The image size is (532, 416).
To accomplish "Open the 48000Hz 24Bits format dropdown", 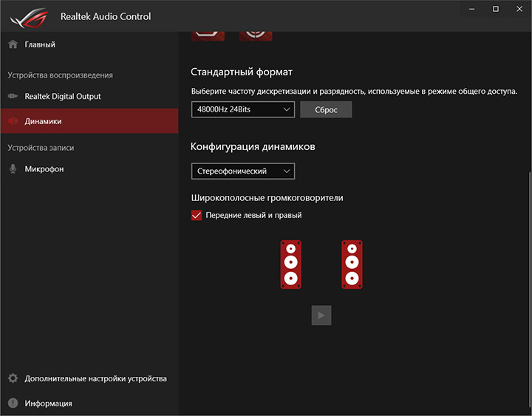I will (242, 109).
